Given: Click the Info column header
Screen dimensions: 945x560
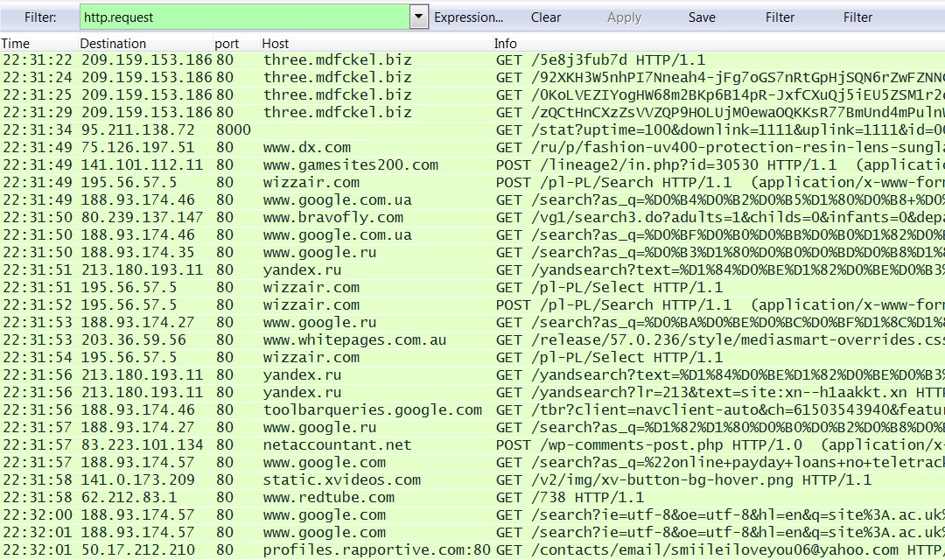Looking at the screenshot, I should click(506, 44).
